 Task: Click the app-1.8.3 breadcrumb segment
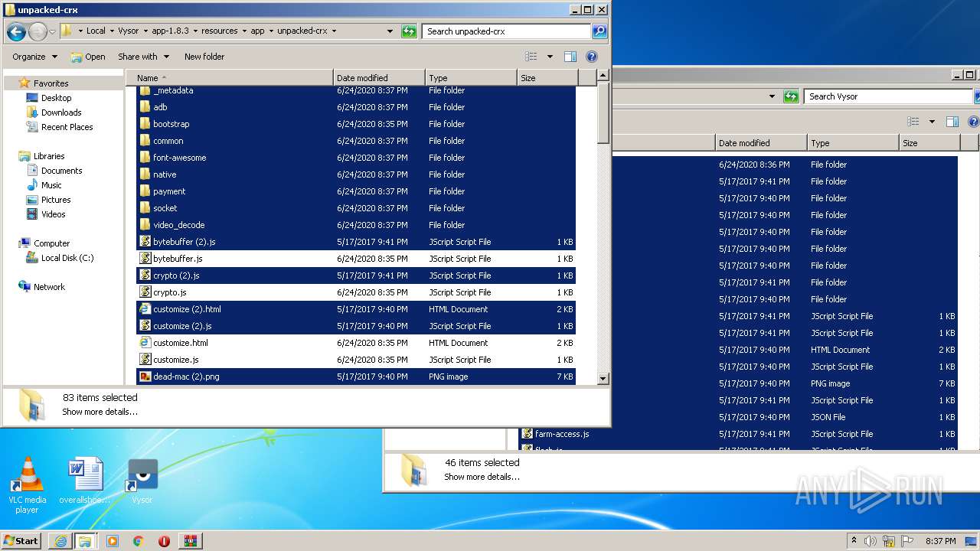(170, 31)
